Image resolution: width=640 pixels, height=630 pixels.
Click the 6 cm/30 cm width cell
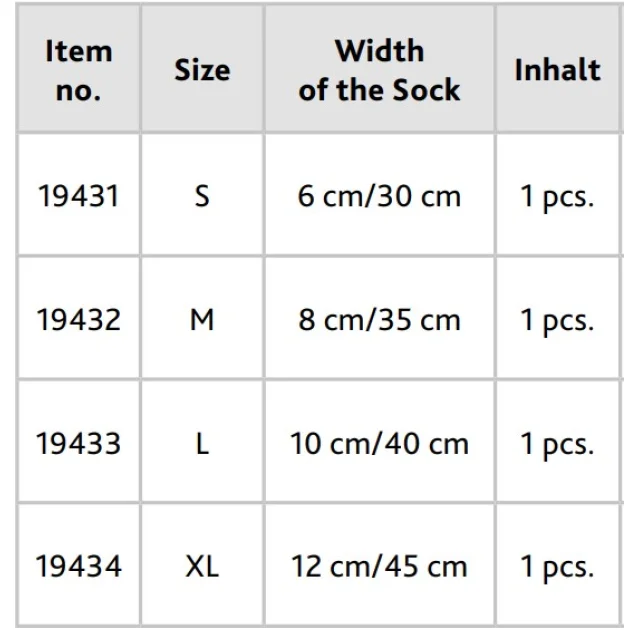tap(379, 196)
